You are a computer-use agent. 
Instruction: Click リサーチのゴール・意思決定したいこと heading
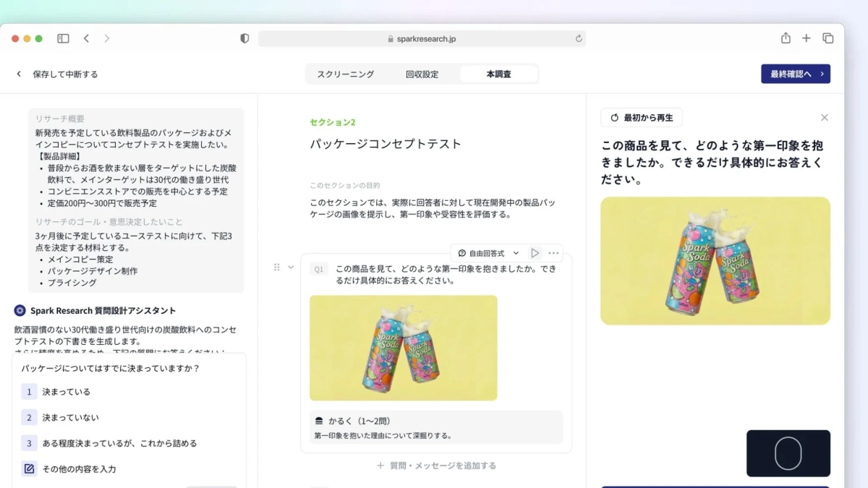pos(109,222)
